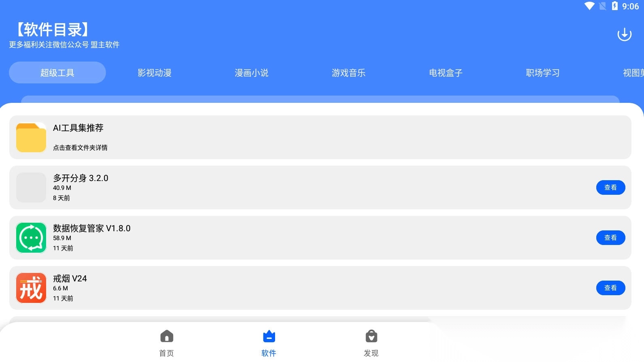Viewport: 644px width, 362px height.
Task: Select the 超级工具 tab
Action: pyautogui.click(x=57, y=73)
